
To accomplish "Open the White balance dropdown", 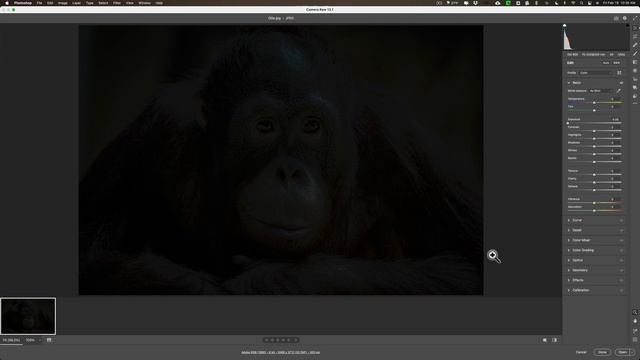I will [600, 91].
